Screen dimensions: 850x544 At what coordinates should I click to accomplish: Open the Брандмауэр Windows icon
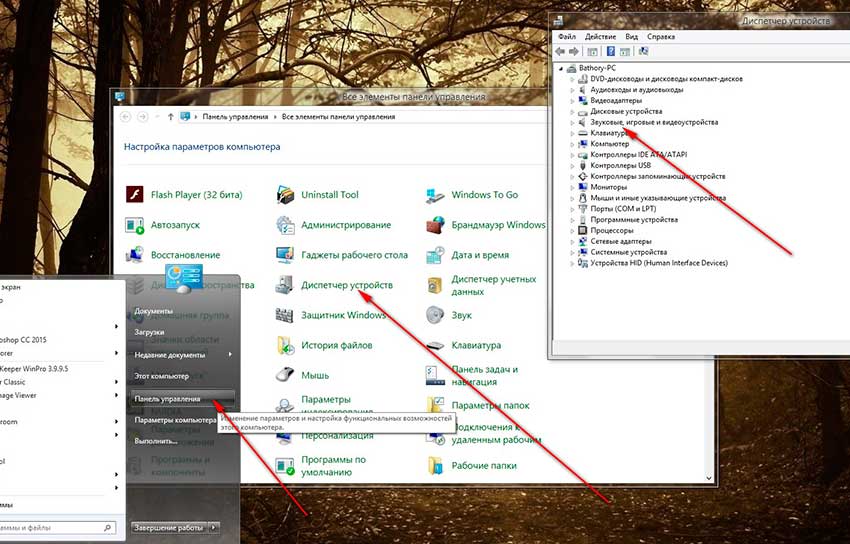pyautogui.click(x=435, y=225)
